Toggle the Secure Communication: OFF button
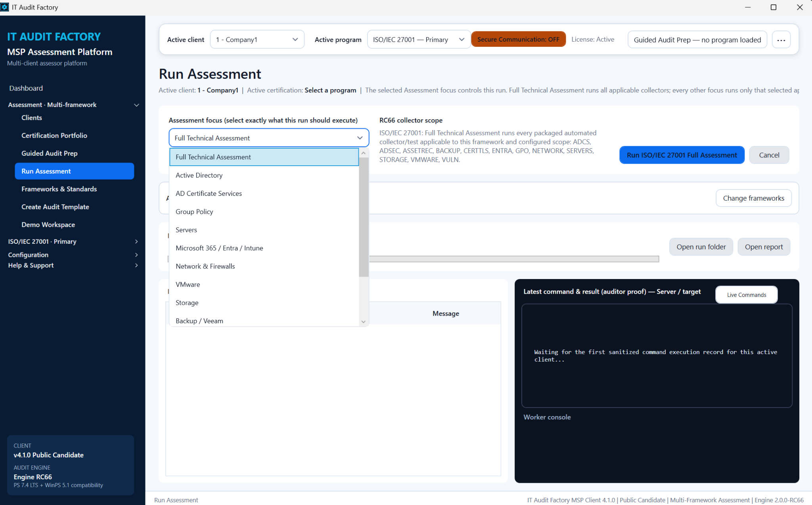This screenshot has height=505, width=812. click(x=518, y=39)
